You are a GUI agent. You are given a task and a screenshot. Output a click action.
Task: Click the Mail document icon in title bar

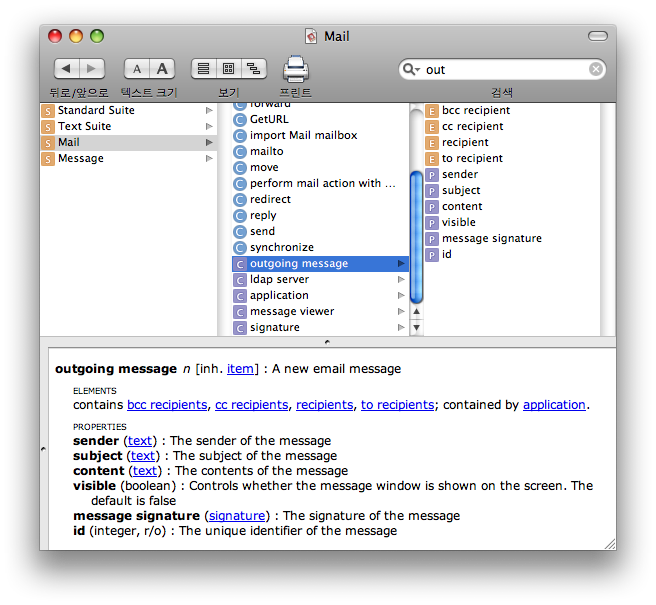311,36
